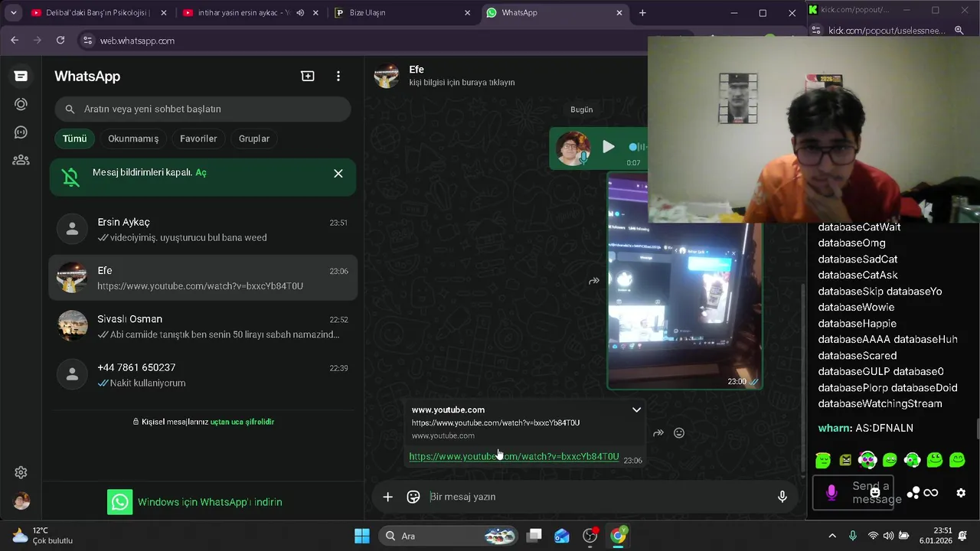
Task: Start a new chat with the plus-bubble icon
Action: [x=308, y=76]
